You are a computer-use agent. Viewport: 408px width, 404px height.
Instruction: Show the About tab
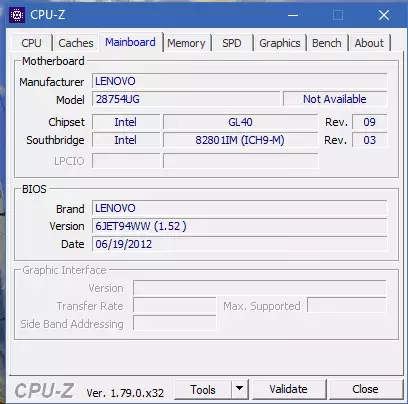click(x=369, y=43)
